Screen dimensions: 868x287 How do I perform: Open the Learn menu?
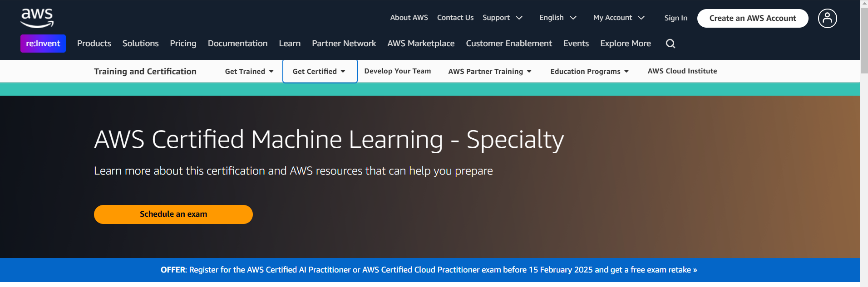290,44
